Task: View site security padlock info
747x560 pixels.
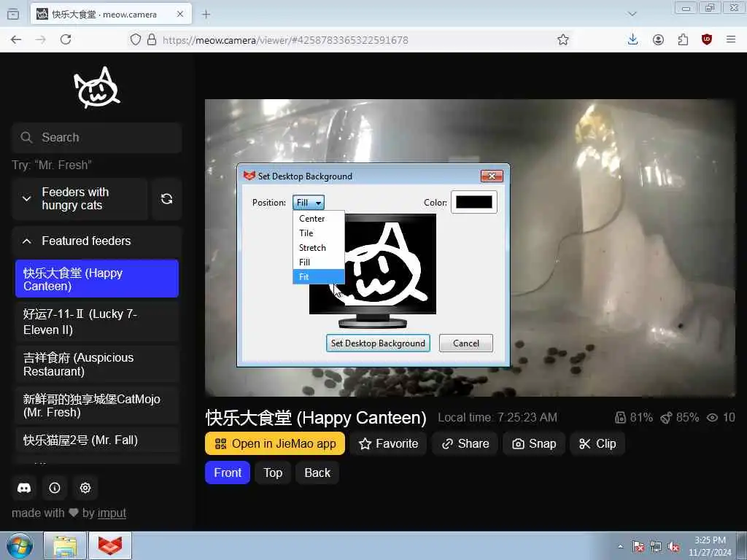Action: point(152,39)
